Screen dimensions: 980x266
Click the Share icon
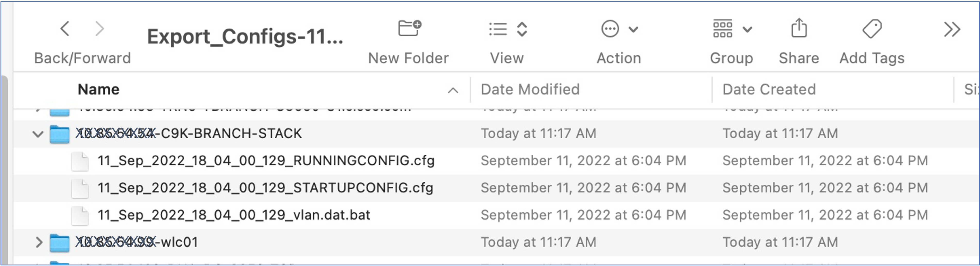pos(799,29)
